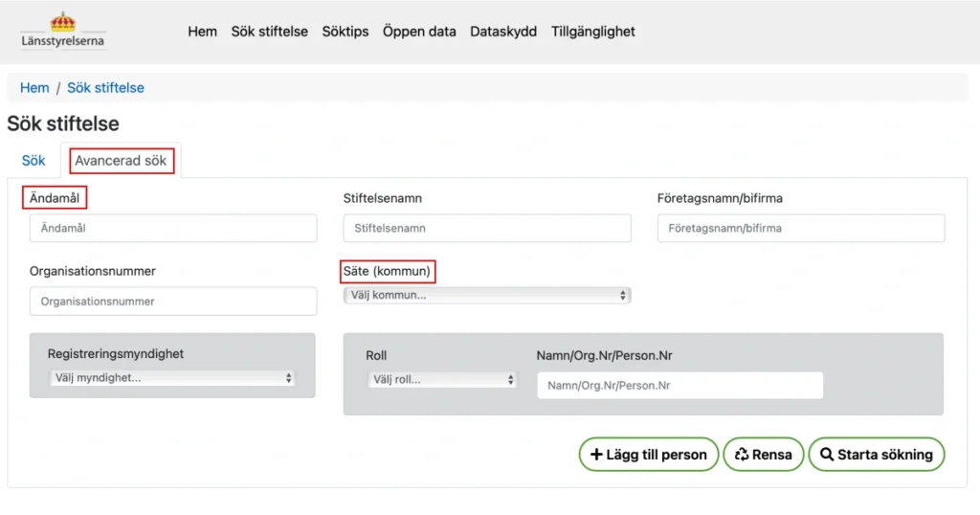The width and height of the screenshot is (980, 515).
Task: Click the magnifier icon on Starta sökning
Action: 827,455
